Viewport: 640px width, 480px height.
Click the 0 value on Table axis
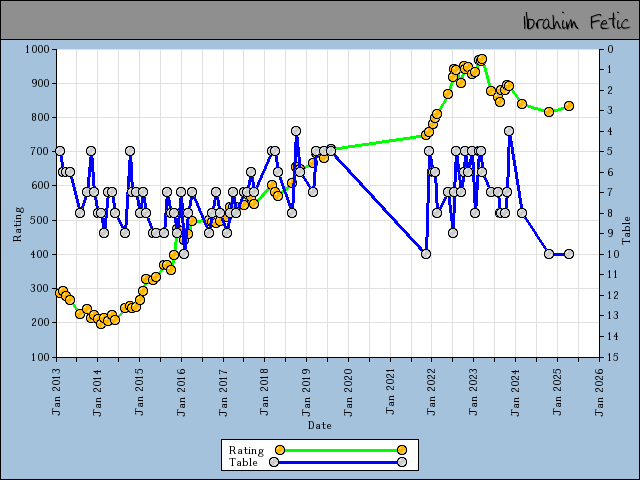[x=611, y=49]
